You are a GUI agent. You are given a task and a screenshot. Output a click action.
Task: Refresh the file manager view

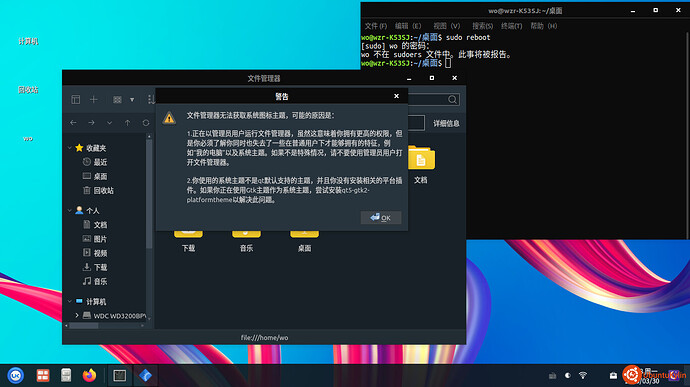coord(146,123)
